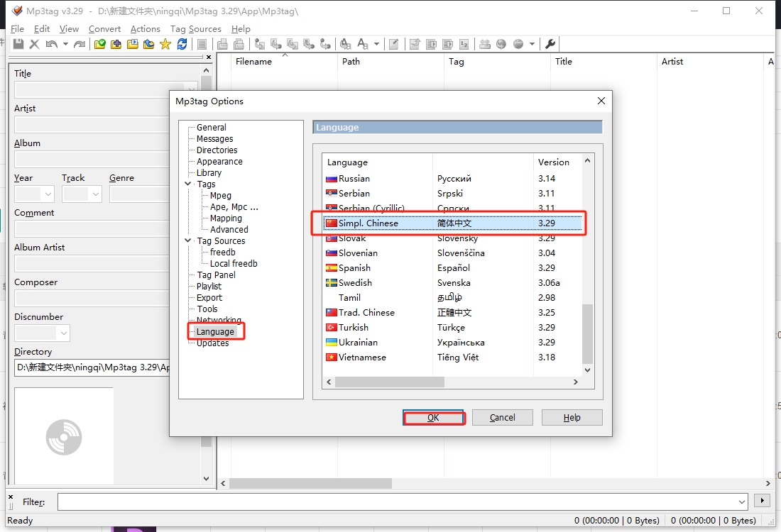This screenshot has height=532, width=781.
Task: Select the Language options category
Action: [215, 331]
